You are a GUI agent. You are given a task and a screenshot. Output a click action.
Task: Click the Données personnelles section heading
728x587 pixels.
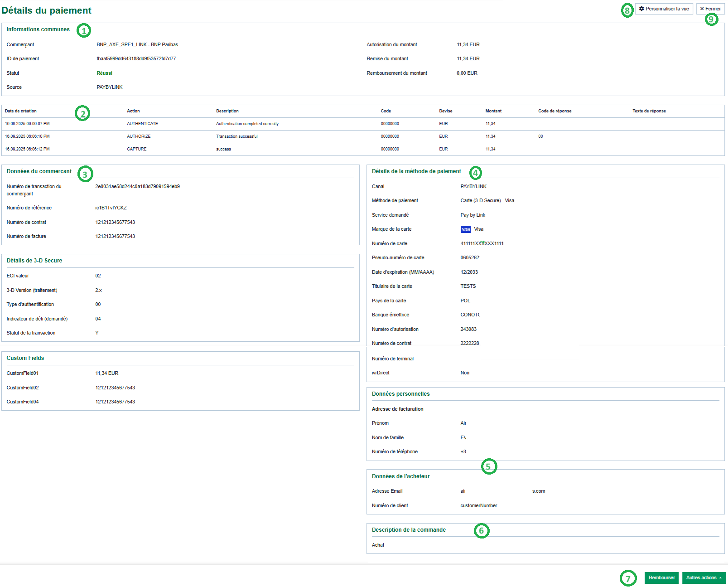click(401, 394)
